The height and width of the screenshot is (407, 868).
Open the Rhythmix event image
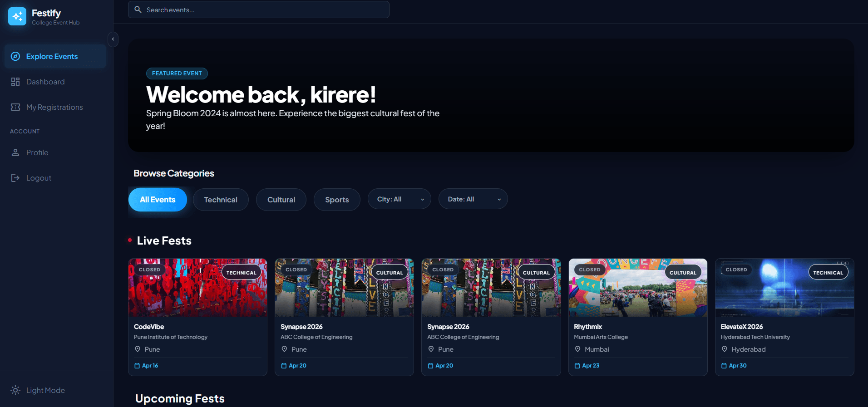(638, 288)
